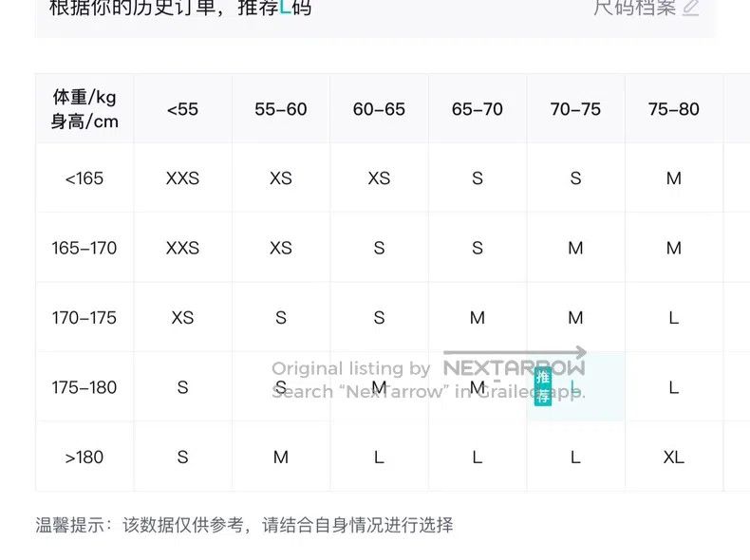Select the 55–60 weight column header
Screen dimensions: 750x560
[281, 109]
